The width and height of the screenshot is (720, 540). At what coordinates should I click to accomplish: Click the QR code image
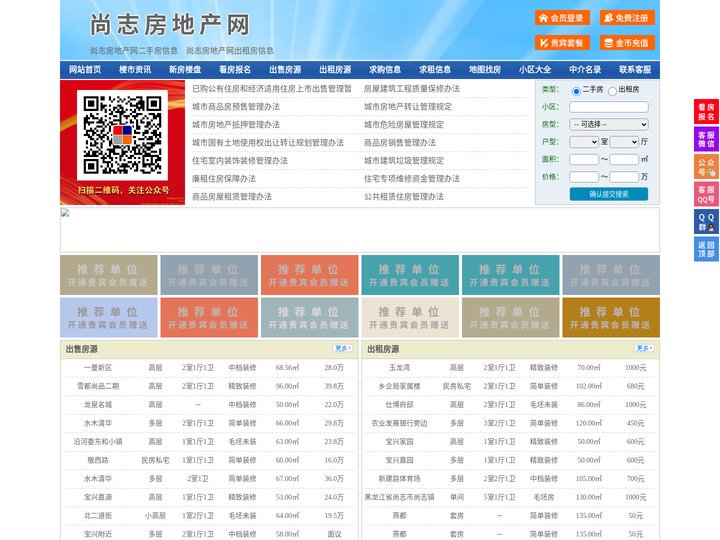pos(122,135)
